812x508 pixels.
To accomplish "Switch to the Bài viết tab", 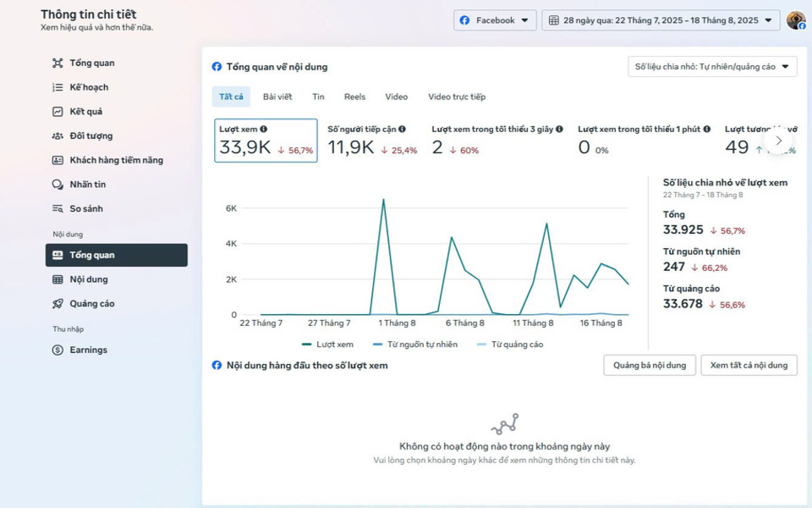I will tap(279, 97).
